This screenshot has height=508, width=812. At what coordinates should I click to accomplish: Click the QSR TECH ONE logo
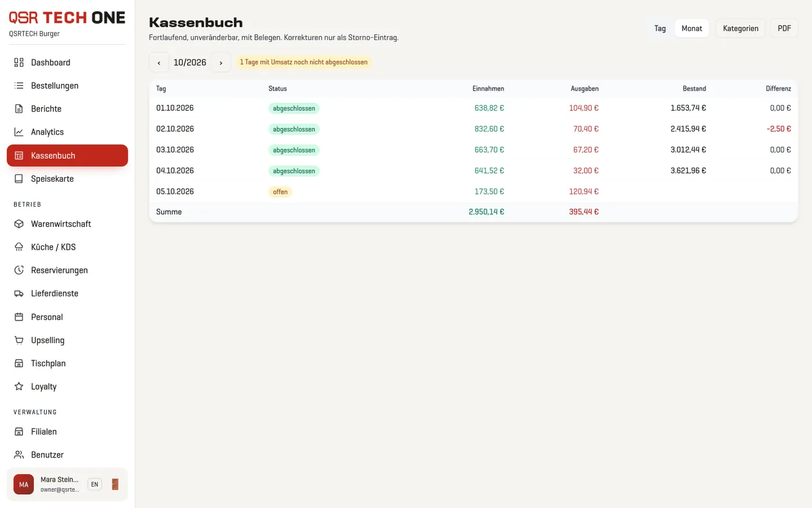point(67,17)
